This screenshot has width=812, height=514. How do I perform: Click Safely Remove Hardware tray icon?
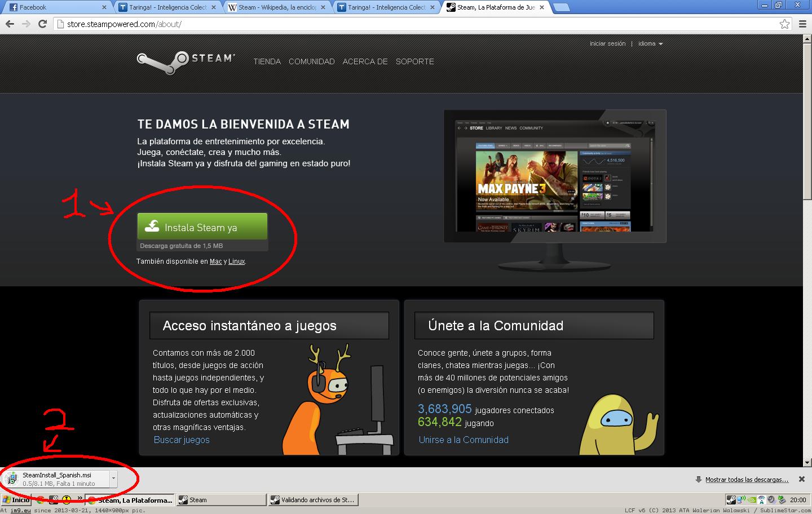pyautogui.click(x=782, y=499)
